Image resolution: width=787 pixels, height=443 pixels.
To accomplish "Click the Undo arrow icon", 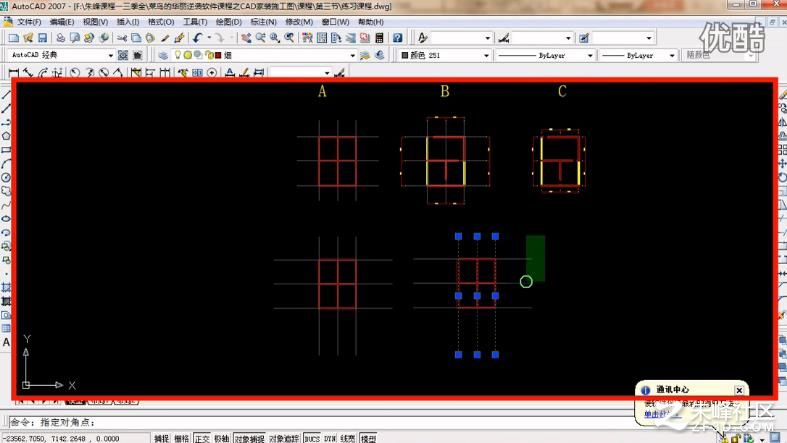I will (x=197, y=38).
